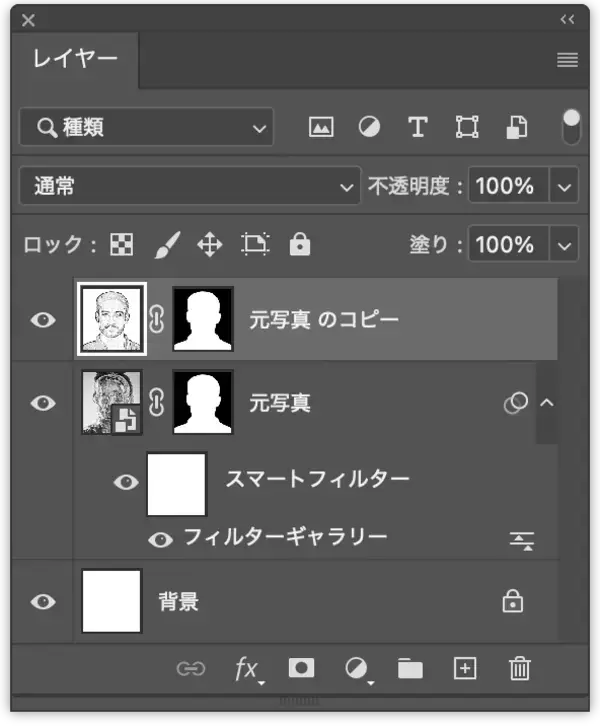Image resolution: width=600 pixels, height=726 pixels.
Task: Open the 通常 blend mode dropdown
Action: (190, 186)
